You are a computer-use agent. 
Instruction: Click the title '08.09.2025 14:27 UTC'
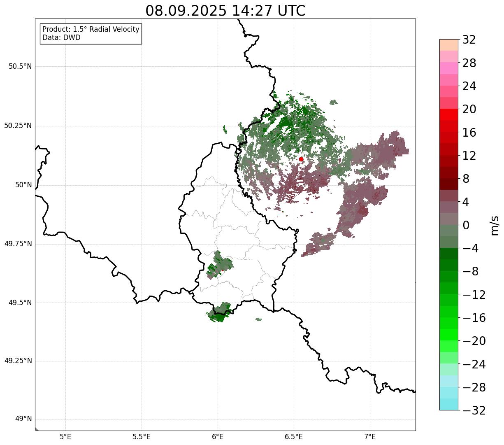[x=225, y=11]
